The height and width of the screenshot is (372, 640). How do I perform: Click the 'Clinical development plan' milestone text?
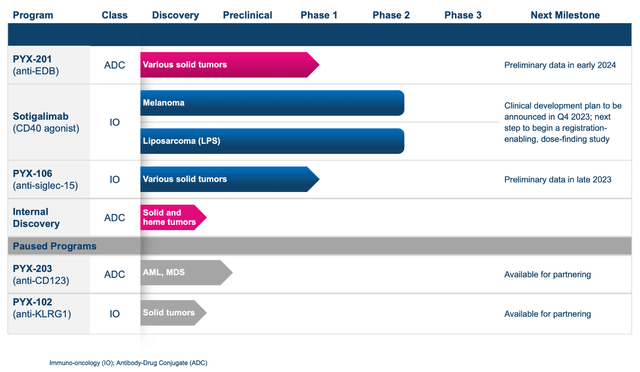(562, 122)
